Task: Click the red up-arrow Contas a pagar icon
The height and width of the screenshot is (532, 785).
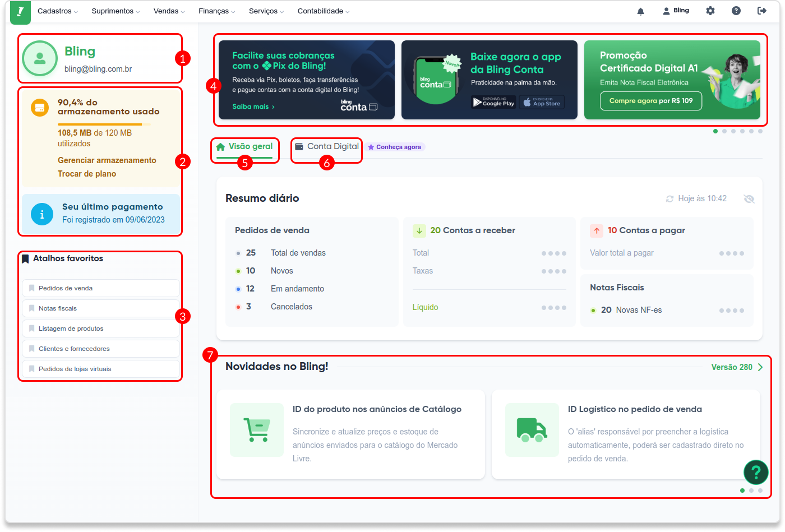Action: pyautogui.click(x=597, y=230)
